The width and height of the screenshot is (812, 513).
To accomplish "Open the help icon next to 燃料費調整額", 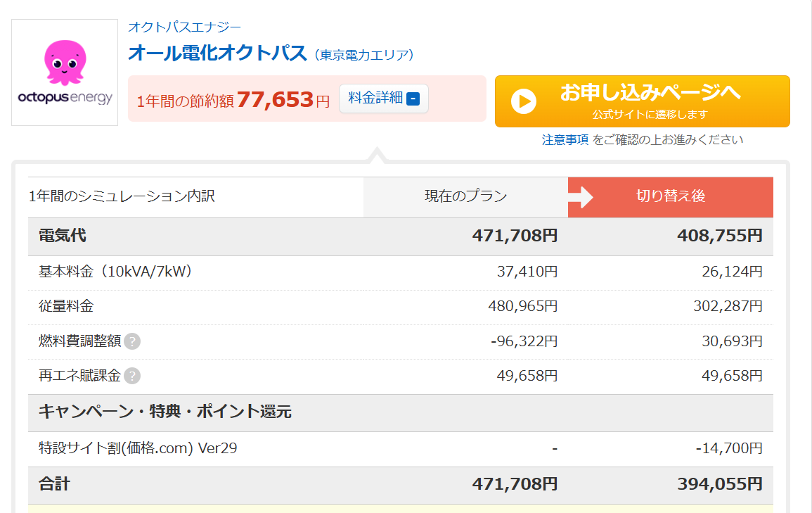I will [131, 342].
